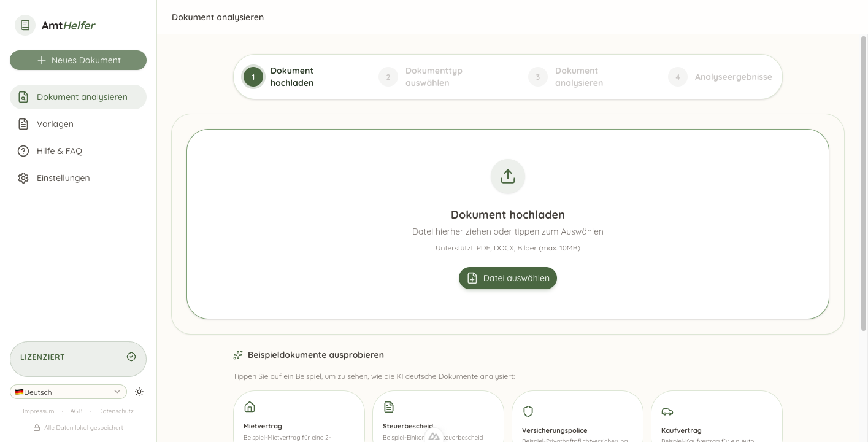868x442 pixels.
Task: Click the question mark icon next to Hilfe & FAQ
Action: point(23,151)
